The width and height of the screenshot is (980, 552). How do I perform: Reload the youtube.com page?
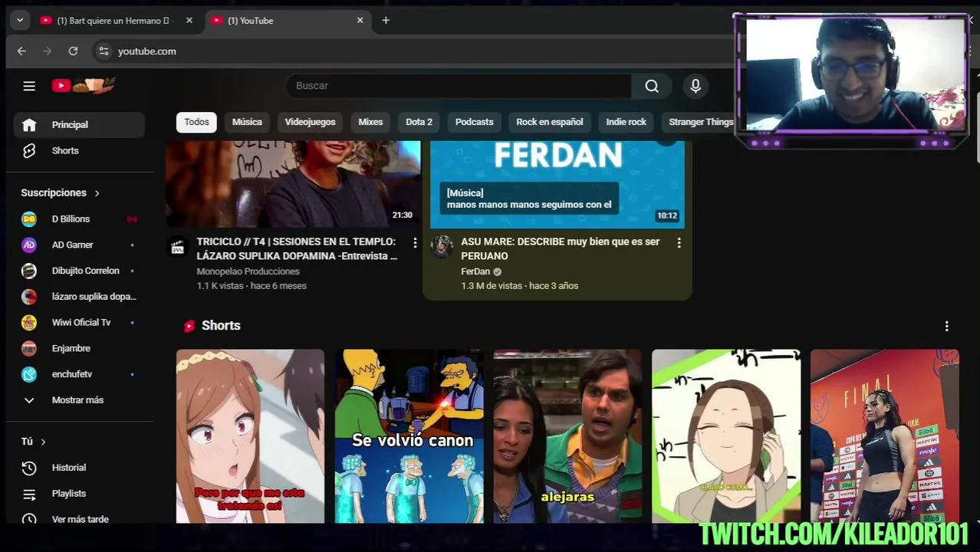[x=73, y=51]
